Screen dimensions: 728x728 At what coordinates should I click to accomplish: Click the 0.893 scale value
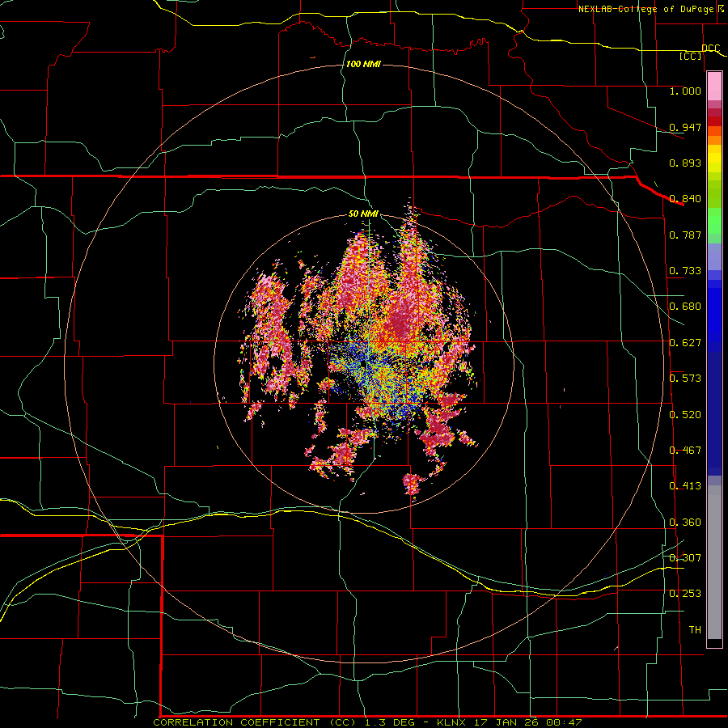(685, 163)
